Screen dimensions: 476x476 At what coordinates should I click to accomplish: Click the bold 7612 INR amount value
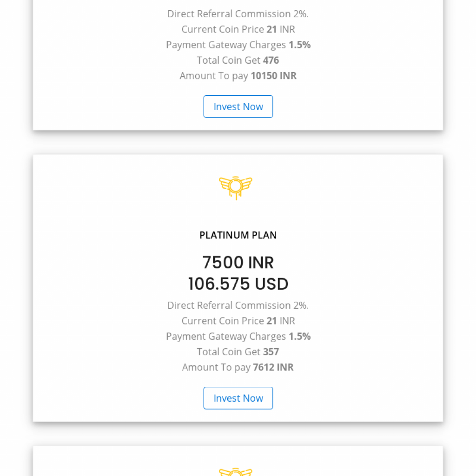click(x=273, y=367)
